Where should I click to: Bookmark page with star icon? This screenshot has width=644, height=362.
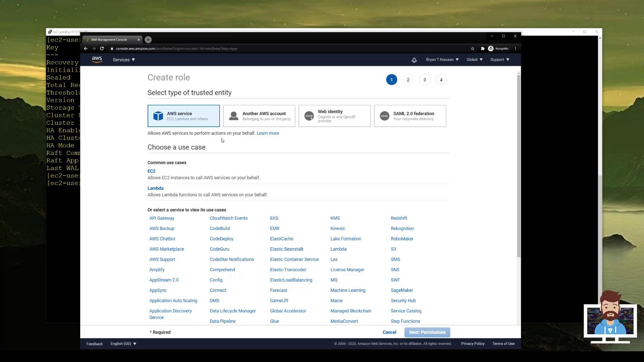[x=473, y=49]
